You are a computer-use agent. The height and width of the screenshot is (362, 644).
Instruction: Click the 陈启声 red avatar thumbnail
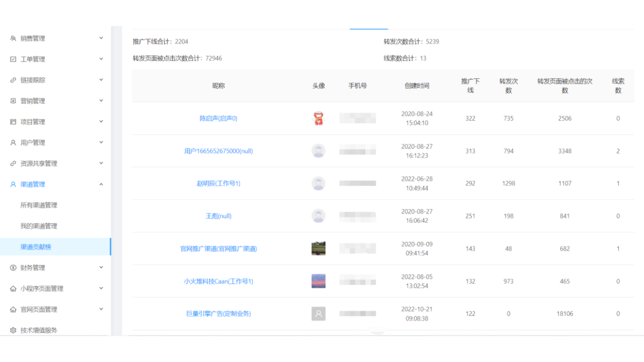coord(318,119)
